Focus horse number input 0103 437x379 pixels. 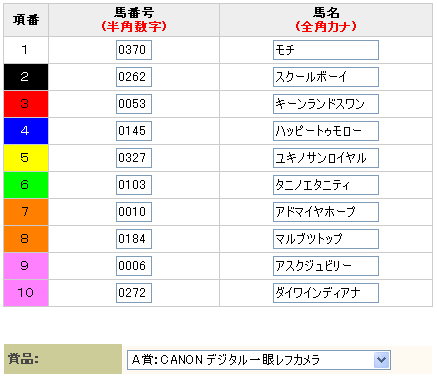pyautogui.click(x=134, y=185)
